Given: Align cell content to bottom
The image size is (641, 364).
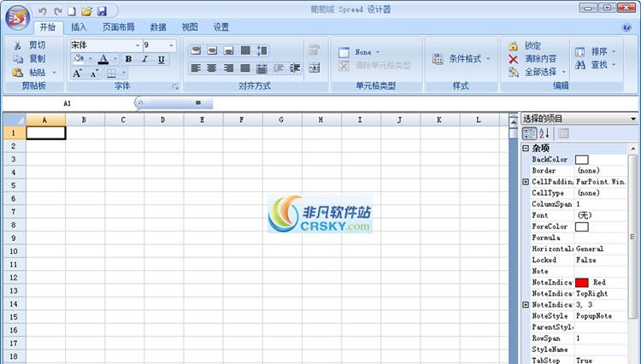Looking at the screenshot, I should (x=228, y=50).
